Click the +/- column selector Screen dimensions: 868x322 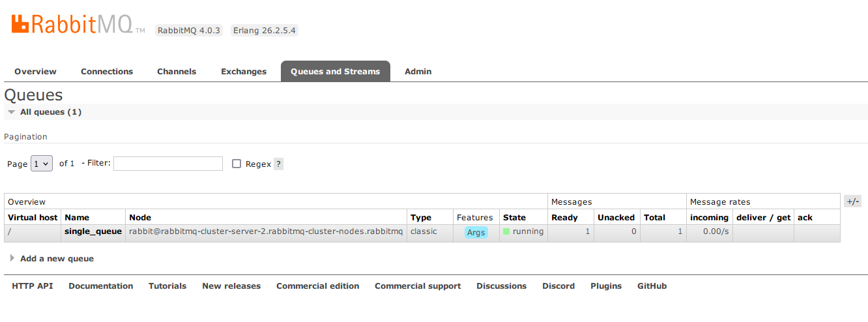[852, 201]
